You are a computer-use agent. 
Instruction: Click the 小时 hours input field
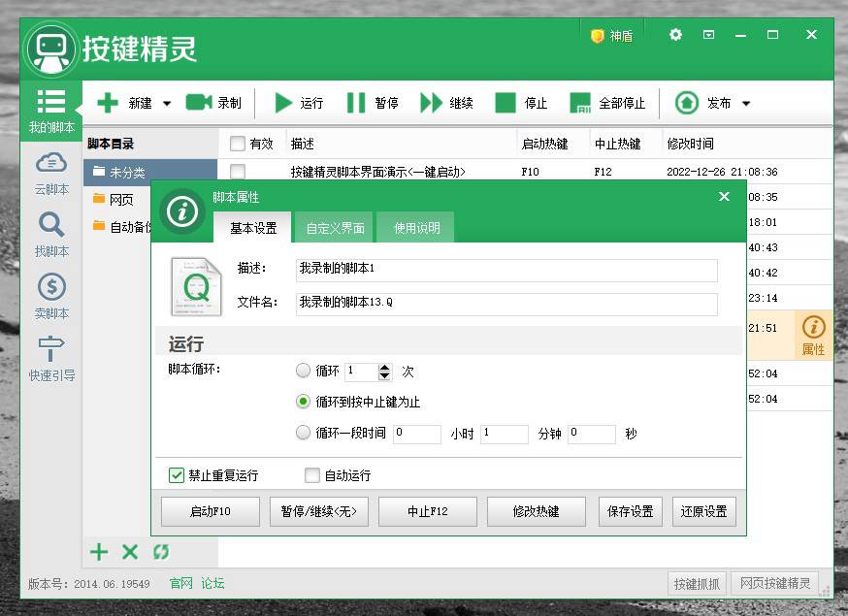pos(416,434)
